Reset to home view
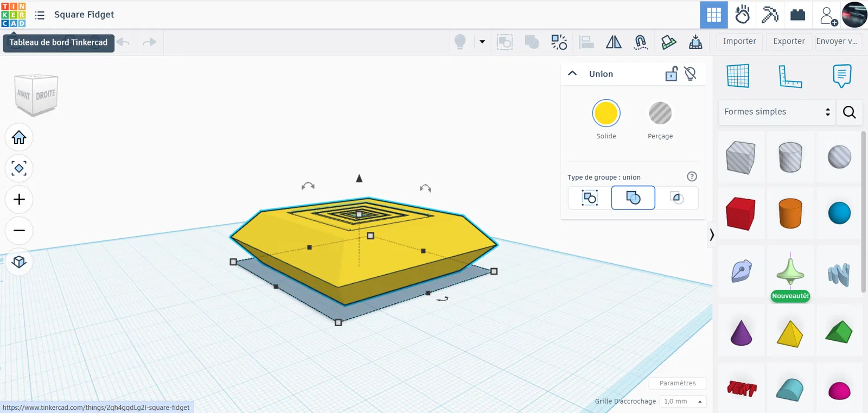The width and height of the screenshot is (868, 413). click(19, 137)
